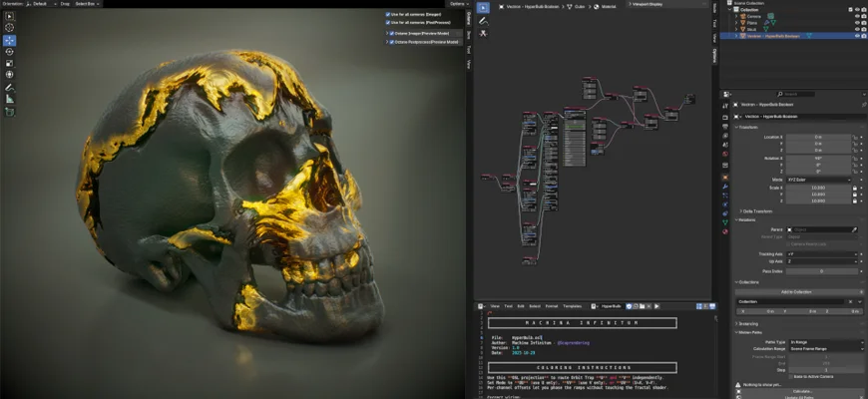868x399 pixels.
Task: Open the rotation Mode XYZ Euler dropdown
Action: [x=818, y=180]
